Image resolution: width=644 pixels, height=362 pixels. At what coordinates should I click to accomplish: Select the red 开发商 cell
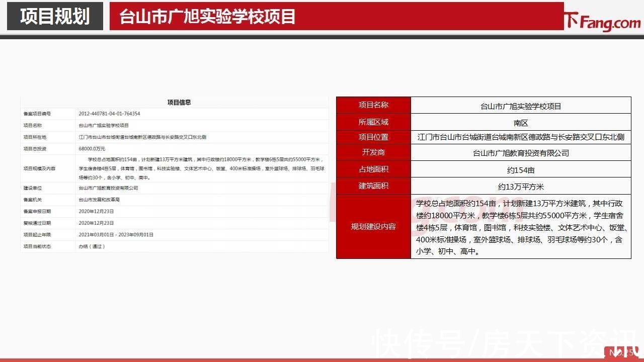373,152
